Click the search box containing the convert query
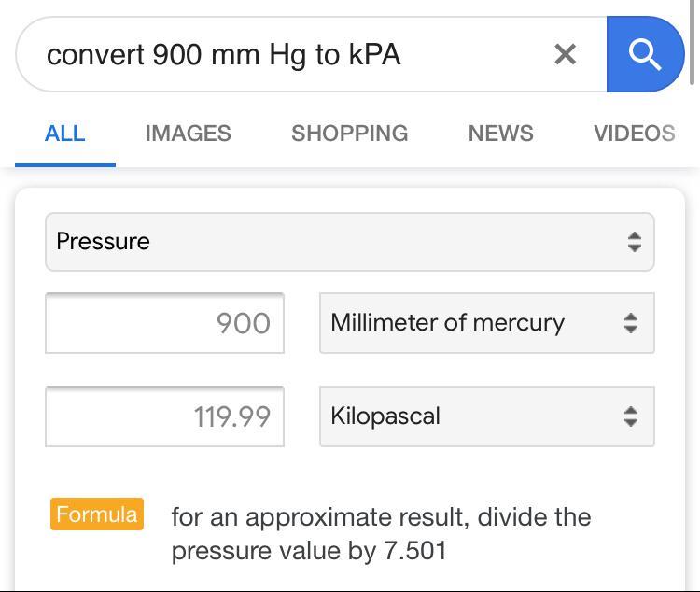 pyautogui.click(x=280, y=54)
